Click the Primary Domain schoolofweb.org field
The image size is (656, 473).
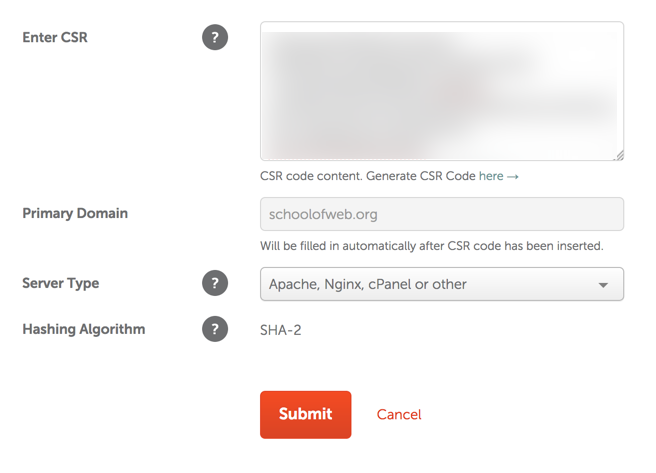(x=442, y=214)
